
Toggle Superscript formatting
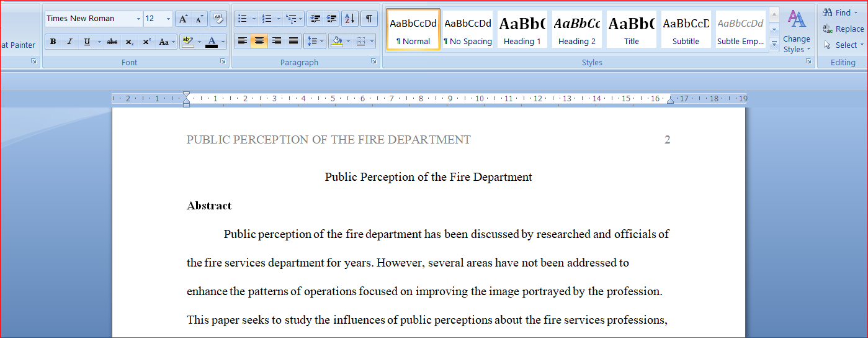point(146,42)
